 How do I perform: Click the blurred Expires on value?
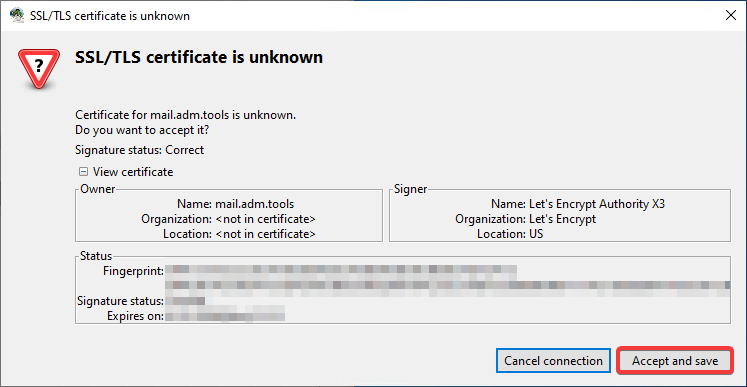(225, 316)
